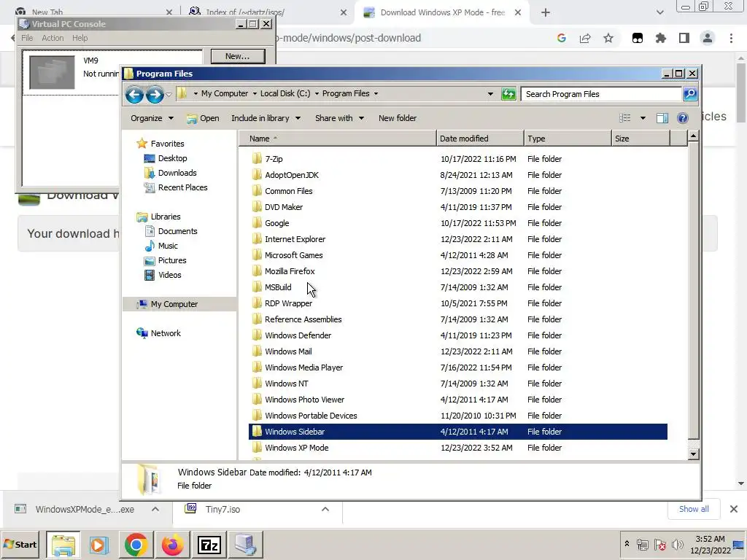
Task: Show hidden tray icons arrow
Action: 627,544
